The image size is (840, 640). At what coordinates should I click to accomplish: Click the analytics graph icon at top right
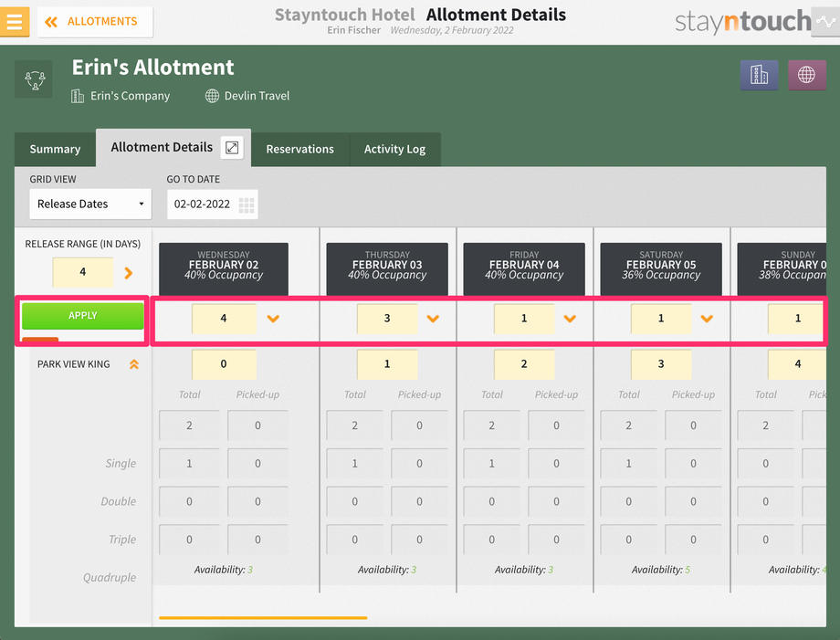pos(825,21)
